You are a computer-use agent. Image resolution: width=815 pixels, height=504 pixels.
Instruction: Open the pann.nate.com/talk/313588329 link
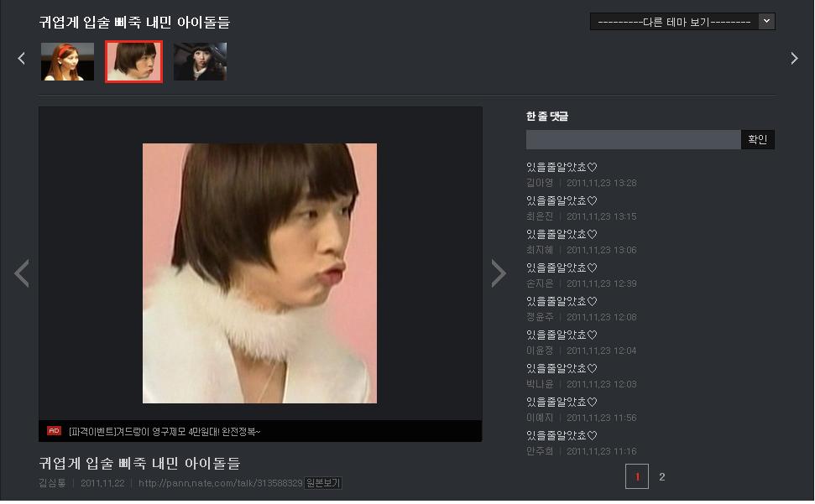[221, 483]
